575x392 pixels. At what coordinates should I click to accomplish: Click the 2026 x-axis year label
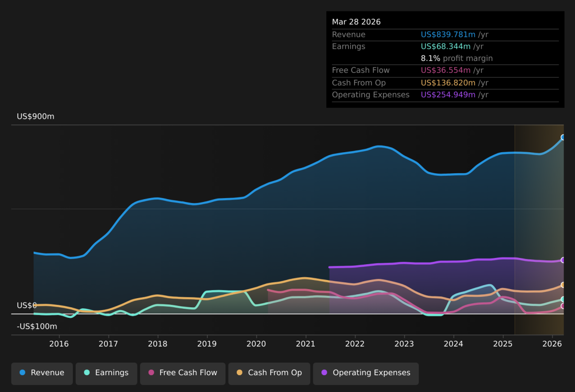[552, 344]
